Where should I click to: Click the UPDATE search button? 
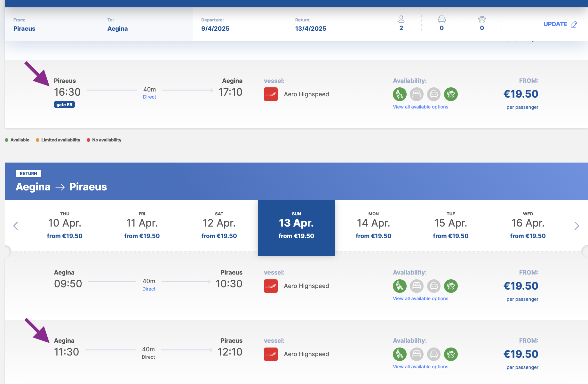(x=560, y=24)
